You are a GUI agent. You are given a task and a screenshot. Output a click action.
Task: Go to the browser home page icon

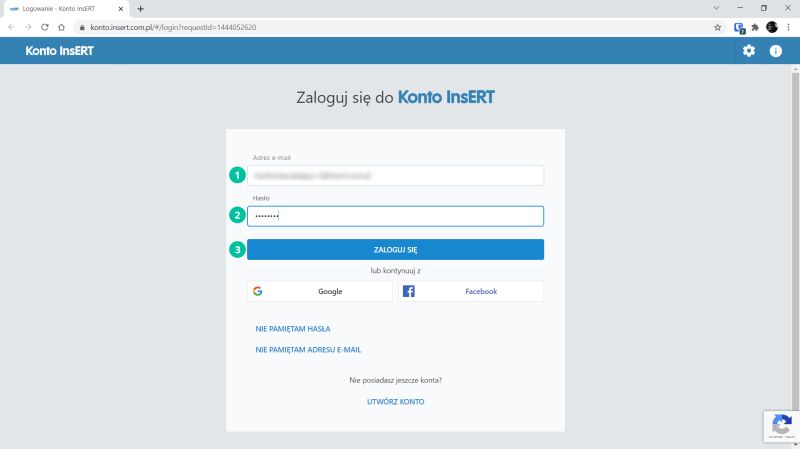(61, 27)
